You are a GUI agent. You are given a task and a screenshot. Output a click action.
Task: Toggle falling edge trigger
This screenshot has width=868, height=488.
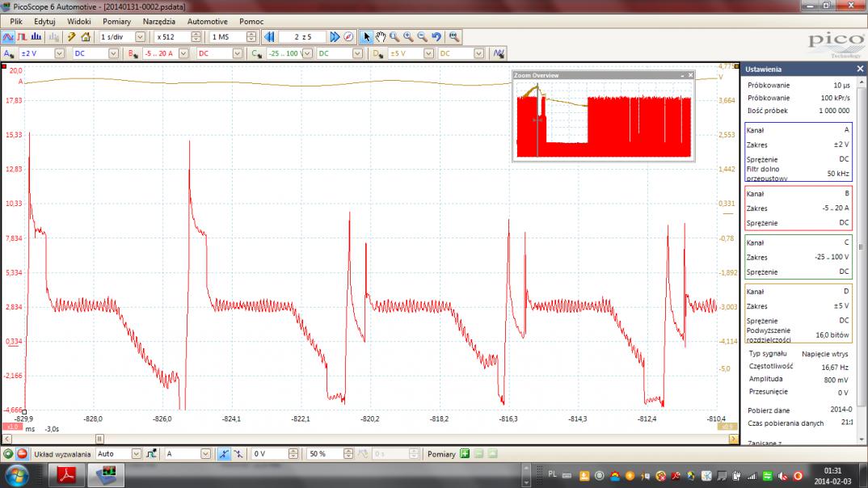coord(238,454)
